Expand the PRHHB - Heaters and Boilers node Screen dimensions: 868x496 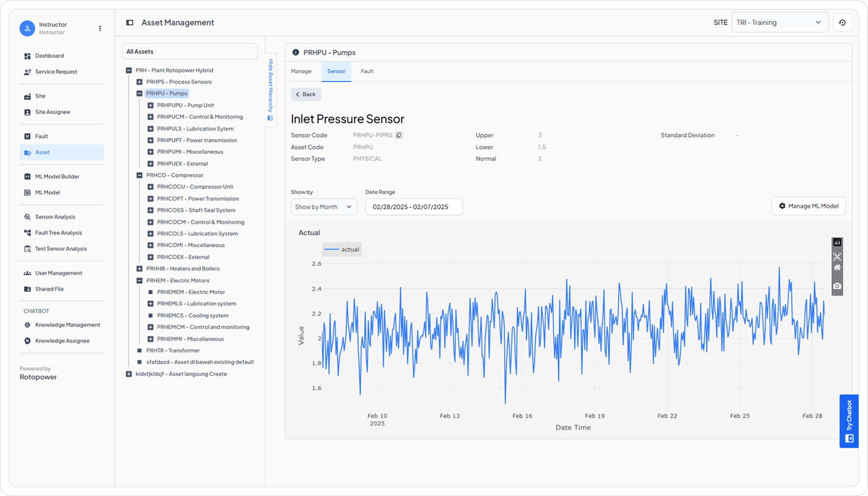(140, 269)
